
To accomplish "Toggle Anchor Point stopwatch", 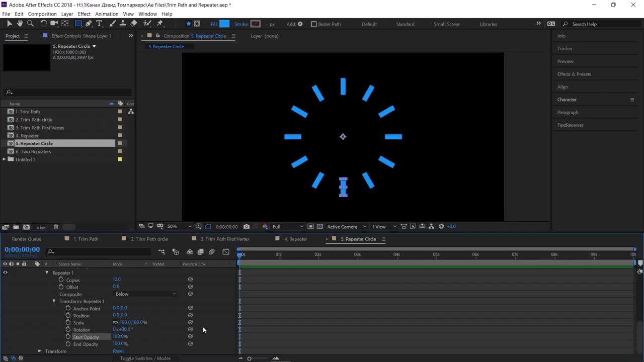I will 68,308.
